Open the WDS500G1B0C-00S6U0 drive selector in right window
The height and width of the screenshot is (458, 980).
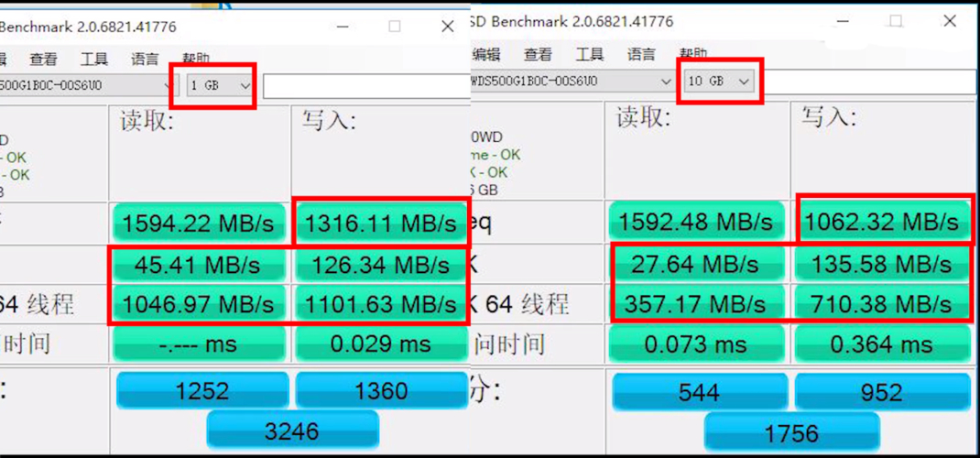572,82
